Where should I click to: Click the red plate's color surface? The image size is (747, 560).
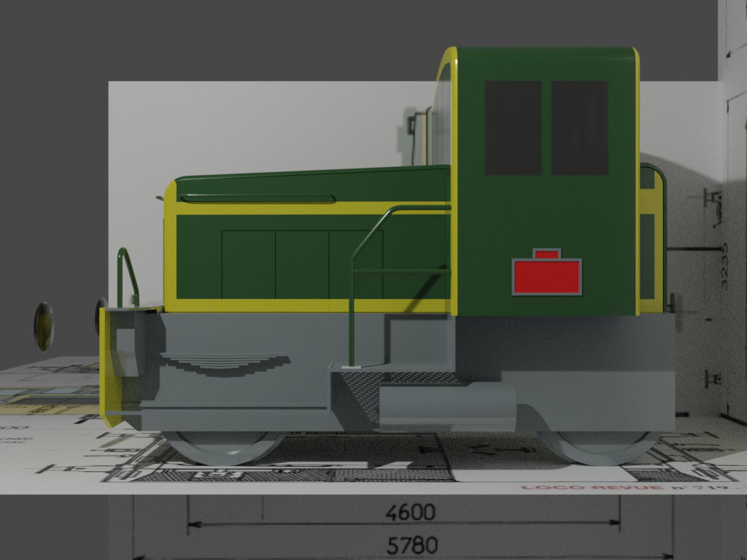coord(546,277)
